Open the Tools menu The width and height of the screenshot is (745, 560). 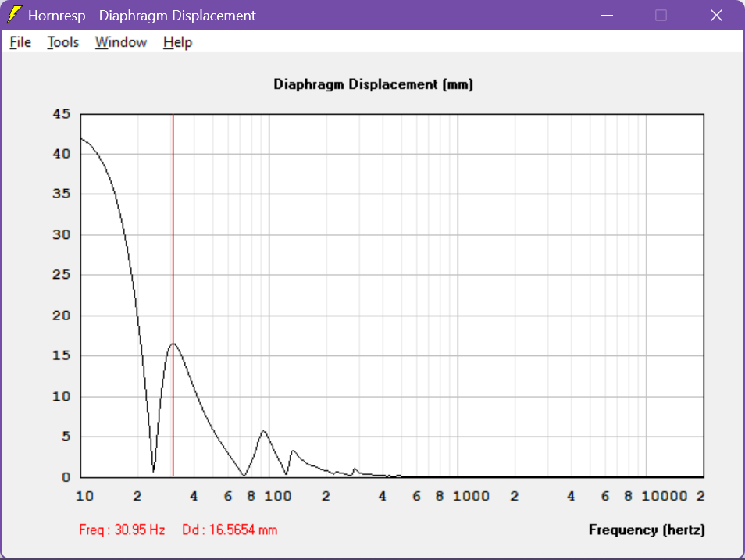[x=62, y=42]
